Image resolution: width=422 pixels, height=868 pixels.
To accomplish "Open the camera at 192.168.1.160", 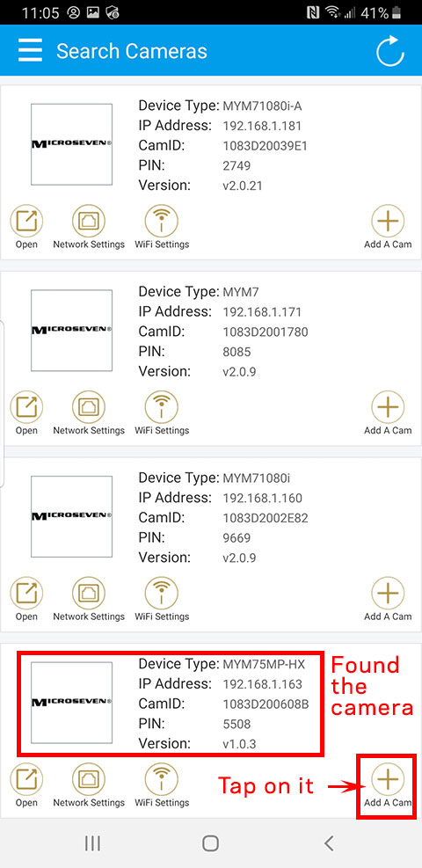I will coord(26,599).
